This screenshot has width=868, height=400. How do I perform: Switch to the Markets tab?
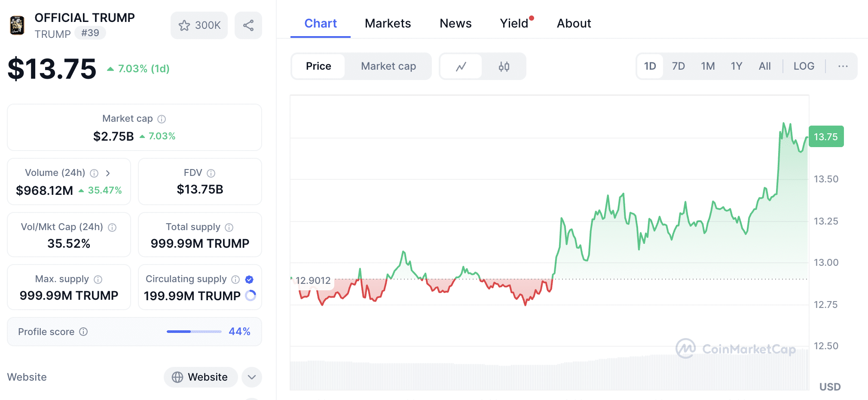point(388,23)
